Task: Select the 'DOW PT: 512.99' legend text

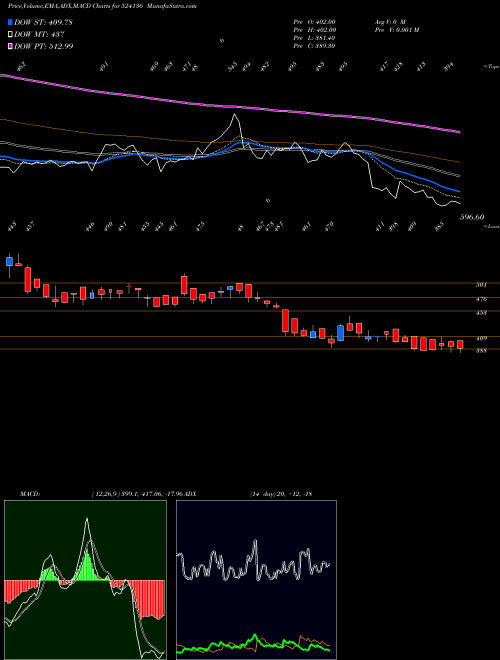Action: (44, 46)
